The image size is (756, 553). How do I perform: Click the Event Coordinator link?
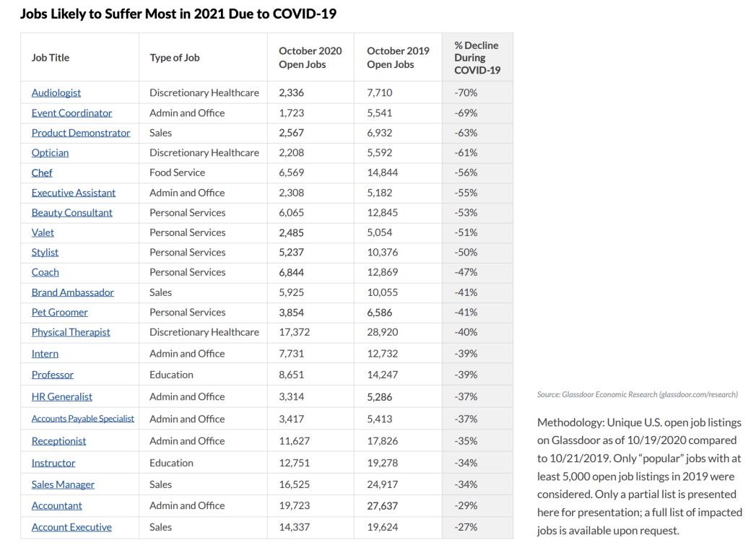71,113
